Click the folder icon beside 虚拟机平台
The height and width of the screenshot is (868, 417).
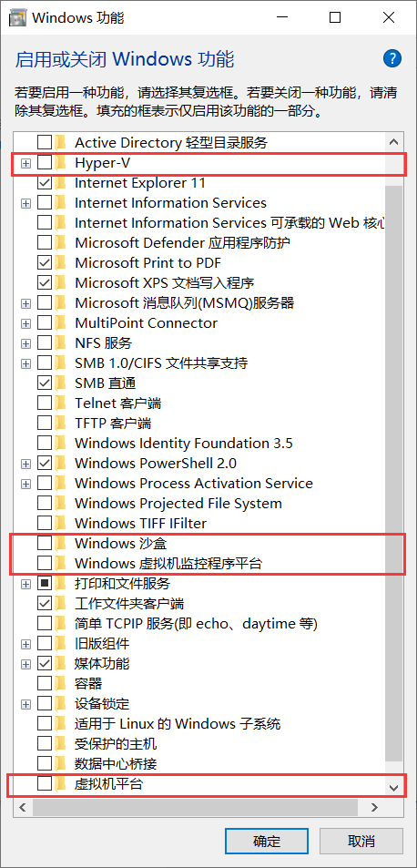click(x=61, y=783)
